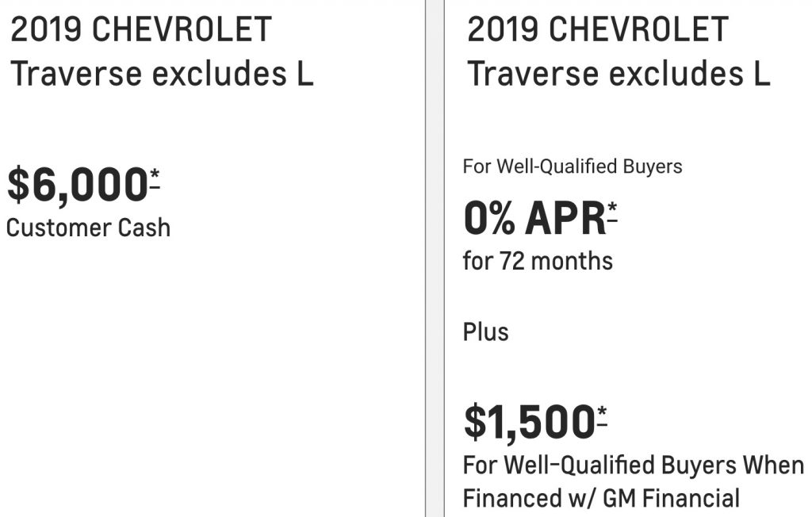Click 'For Well-Qualified Buyers' above 0% APR
This screenshot has width=812, height=517.
click(573, 167)
